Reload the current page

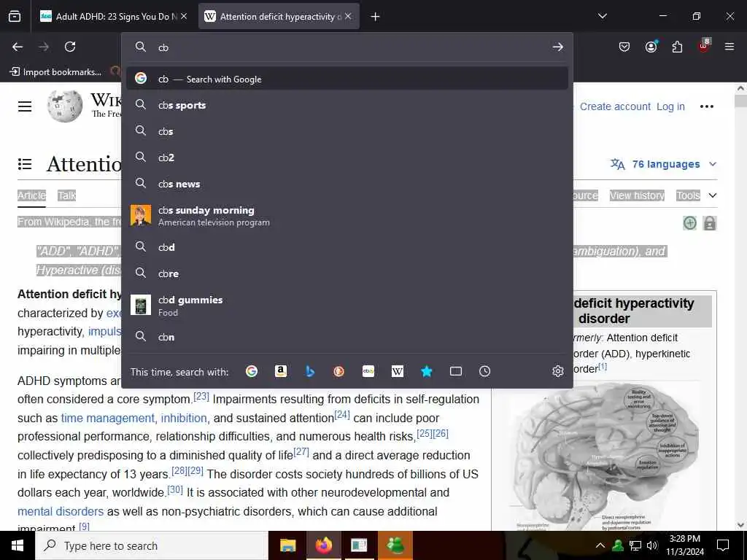[x=70, y=47]
